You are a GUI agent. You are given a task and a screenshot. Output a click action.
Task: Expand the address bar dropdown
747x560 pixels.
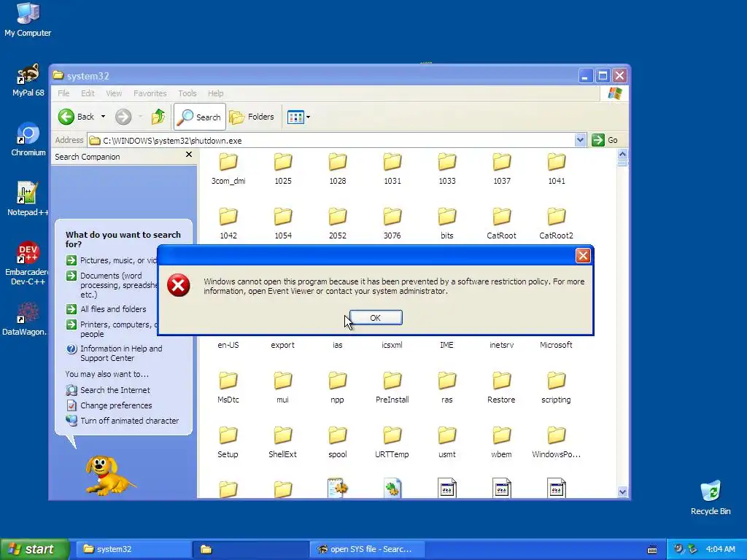click(x=580, y=140)
